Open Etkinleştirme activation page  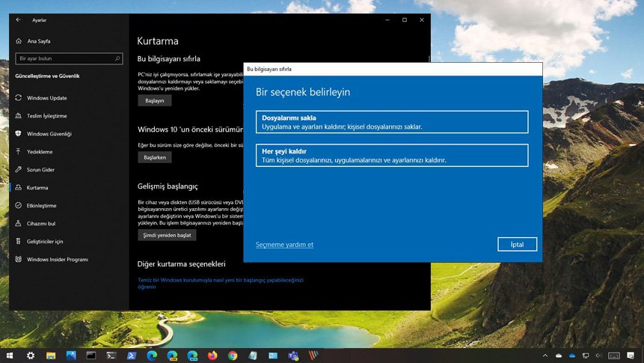point(41,206)
